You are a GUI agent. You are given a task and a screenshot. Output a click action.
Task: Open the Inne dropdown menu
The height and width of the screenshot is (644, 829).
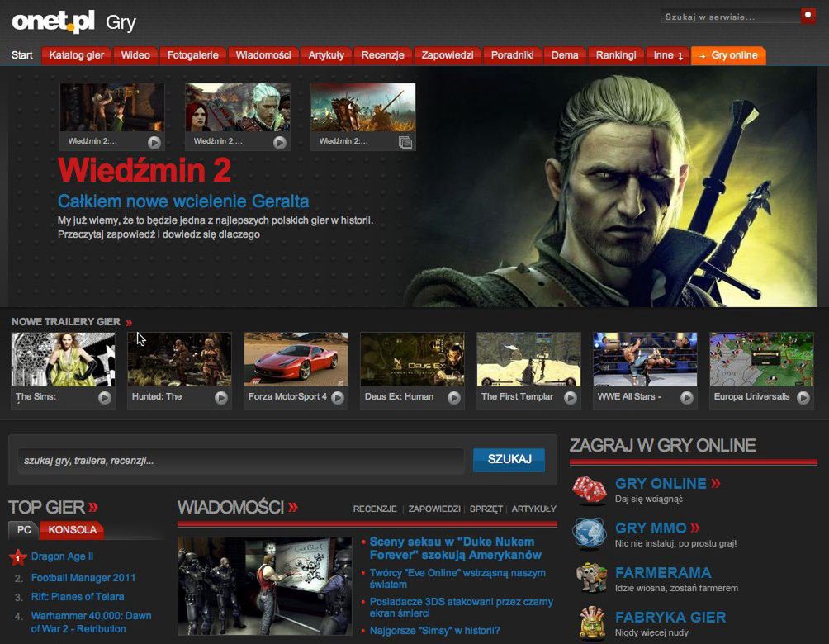point(668,55)
